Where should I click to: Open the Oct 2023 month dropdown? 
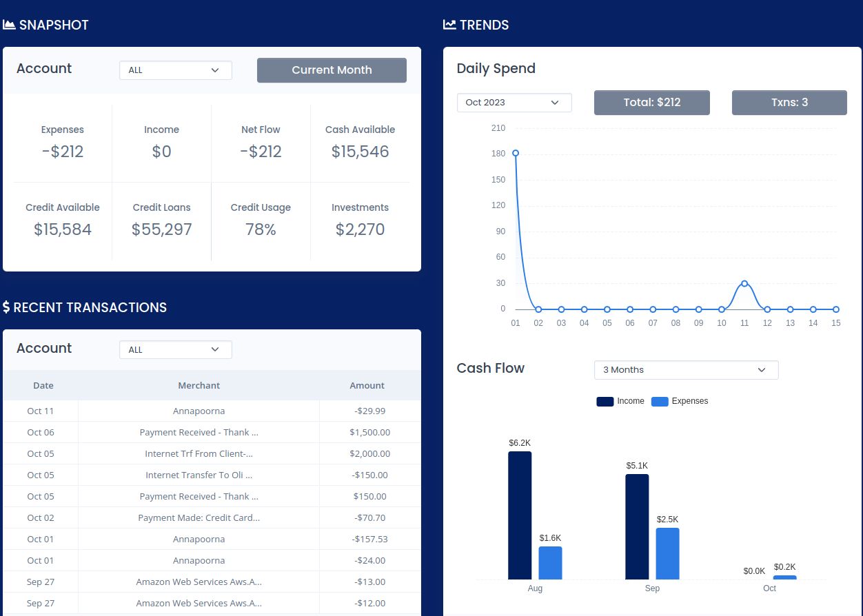point(514,103)
